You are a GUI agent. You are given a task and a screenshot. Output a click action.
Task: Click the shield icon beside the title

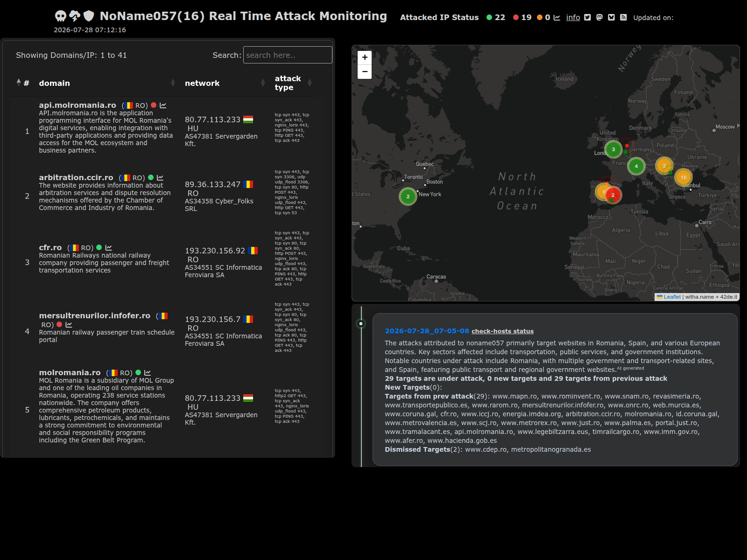click(89, 16)
